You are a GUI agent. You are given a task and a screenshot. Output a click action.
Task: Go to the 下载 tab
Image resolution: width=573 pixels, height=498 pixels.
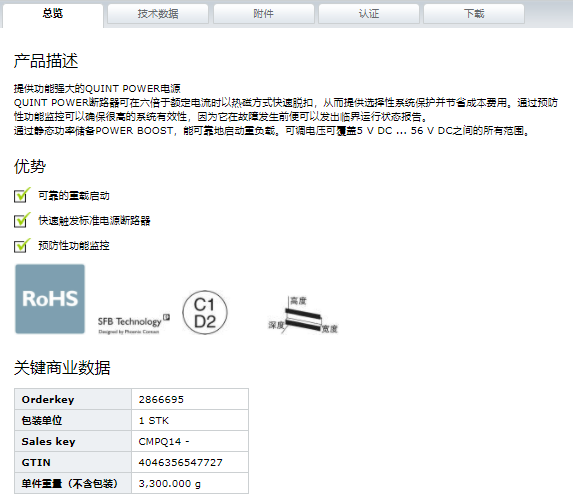pos(474,14)
